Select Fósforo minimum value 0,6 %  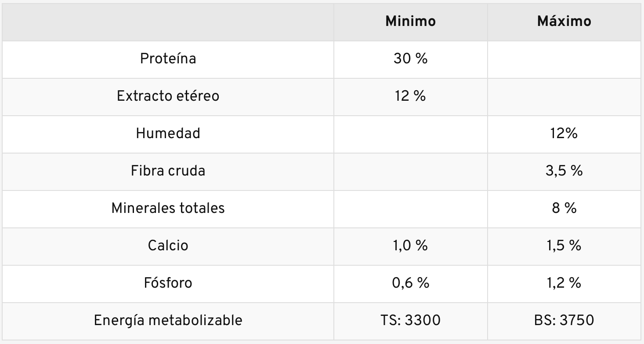(x=410, y=282)
